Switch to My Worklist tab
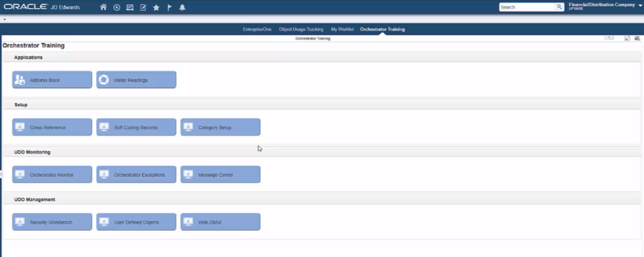The height and width of the screenshot is (257, 644). pos(342,30)
